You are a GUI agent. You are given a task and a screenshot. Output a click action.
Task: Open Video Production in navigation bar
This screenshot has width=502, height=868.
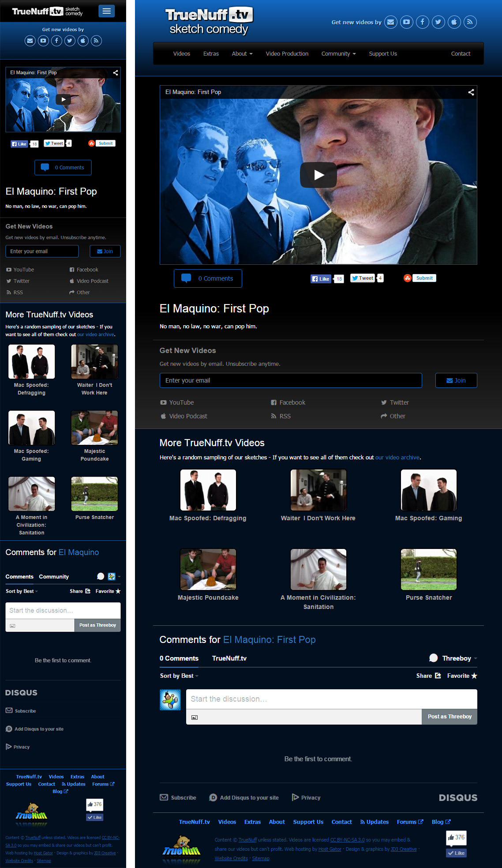click(287, 54)
